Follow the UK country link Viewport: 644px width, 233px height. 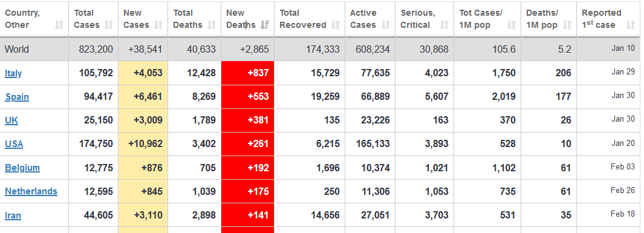(11, 120)
